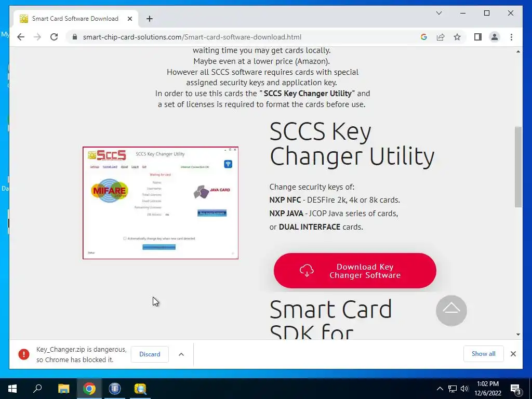Go forward to the next page
The height and width of the screenshot is (399, 532).
click(37, 37)
